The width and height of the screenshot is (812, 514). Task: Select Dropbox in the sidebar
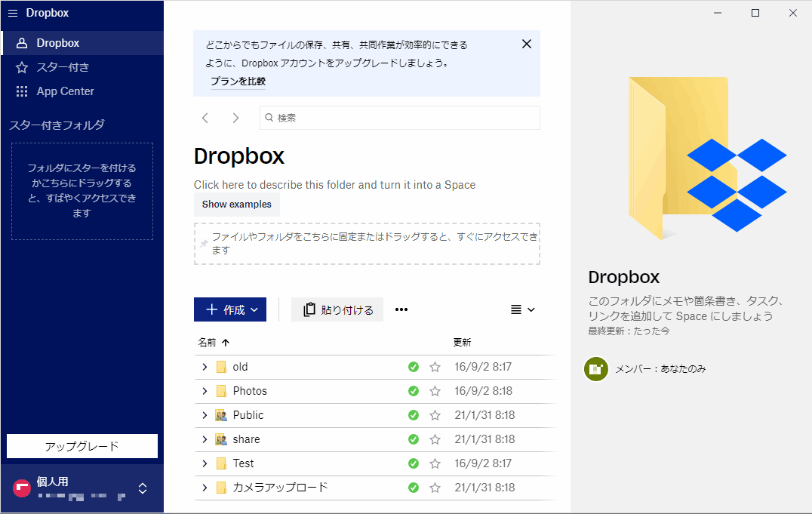click(x=83, y=43)
